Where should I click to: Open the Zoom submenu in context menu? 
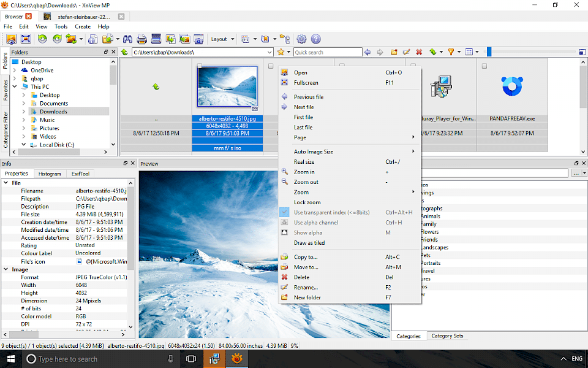[x=349, y=192]
